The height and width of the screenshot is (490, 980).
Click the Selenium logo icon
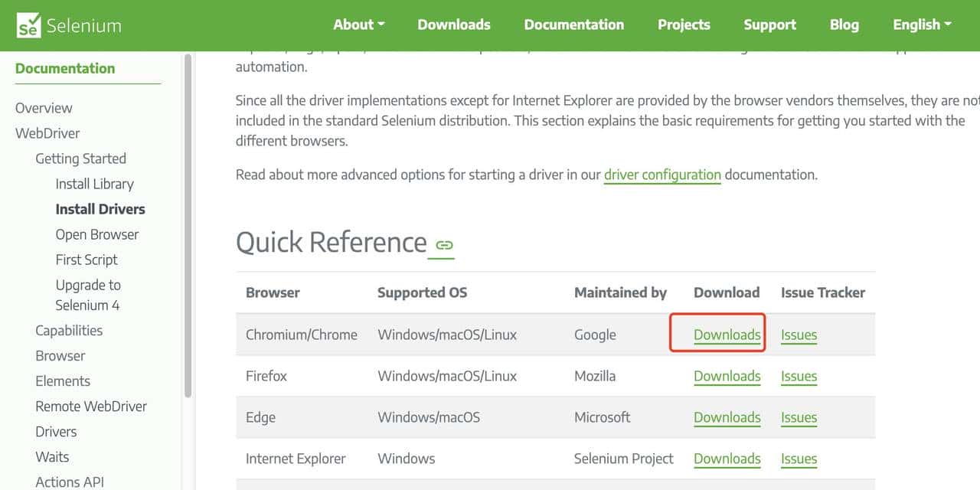pyautogui.click(x=28, y=25)
